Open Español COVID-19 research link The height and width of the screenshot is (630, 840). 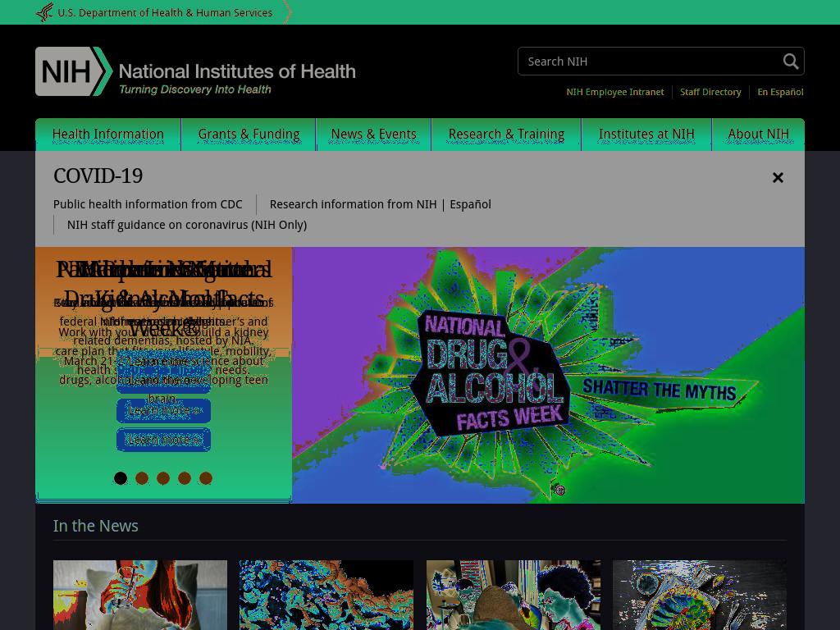[x=470, y=204]
